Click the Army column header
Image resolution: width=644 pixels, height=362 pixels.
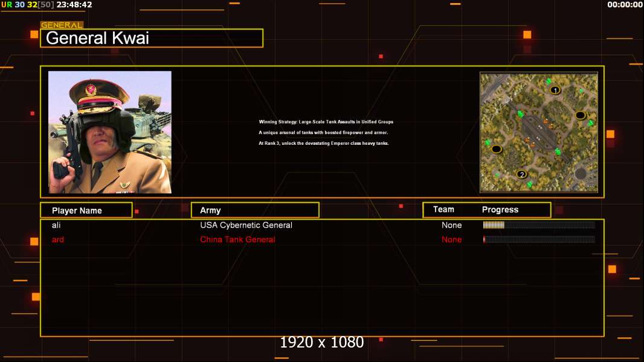pyautogui.click(x=255, y=211)
